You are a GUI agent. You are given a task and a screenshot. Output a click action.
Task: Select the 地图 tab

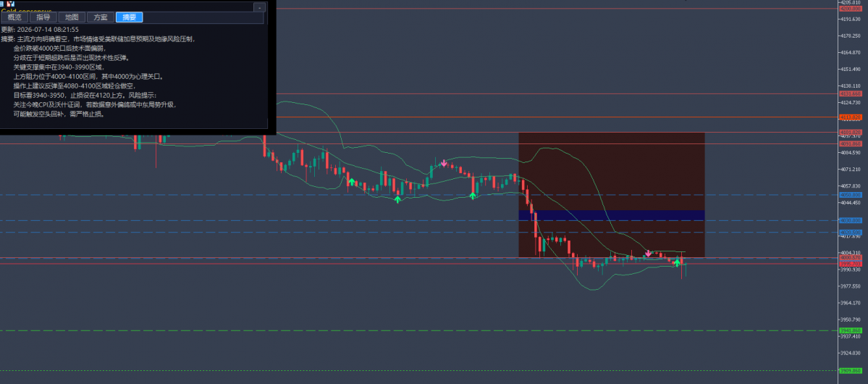tap(72, 17)
